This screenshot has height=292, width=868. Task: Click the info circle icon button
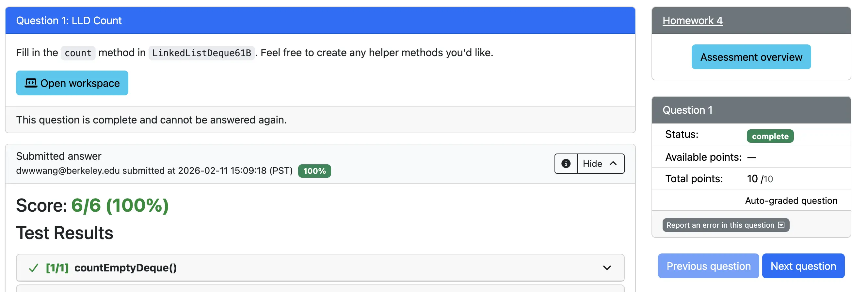pos(566,164)
